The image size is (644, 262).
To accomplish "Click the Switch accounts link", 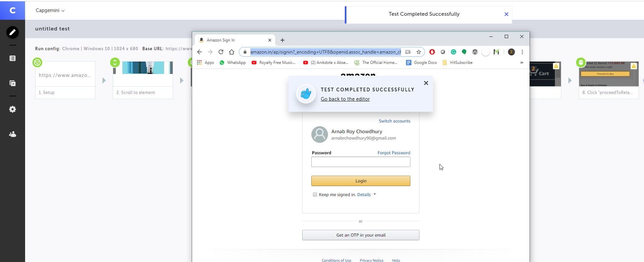I will 395,121.
